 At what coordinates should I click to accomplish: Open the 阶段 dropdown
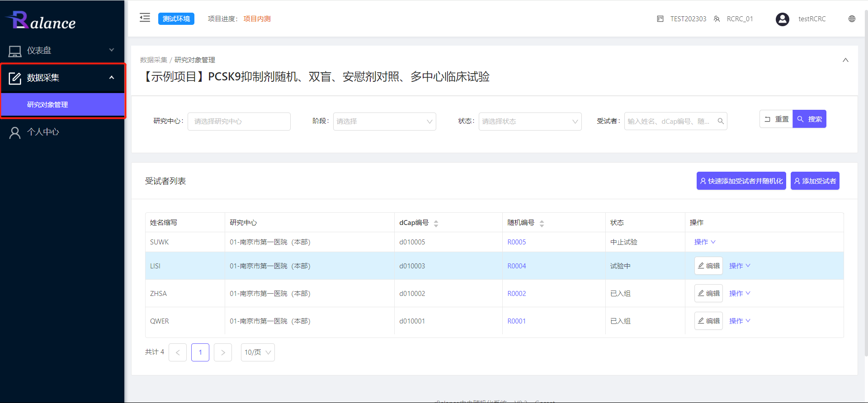(x=385, y=122)
